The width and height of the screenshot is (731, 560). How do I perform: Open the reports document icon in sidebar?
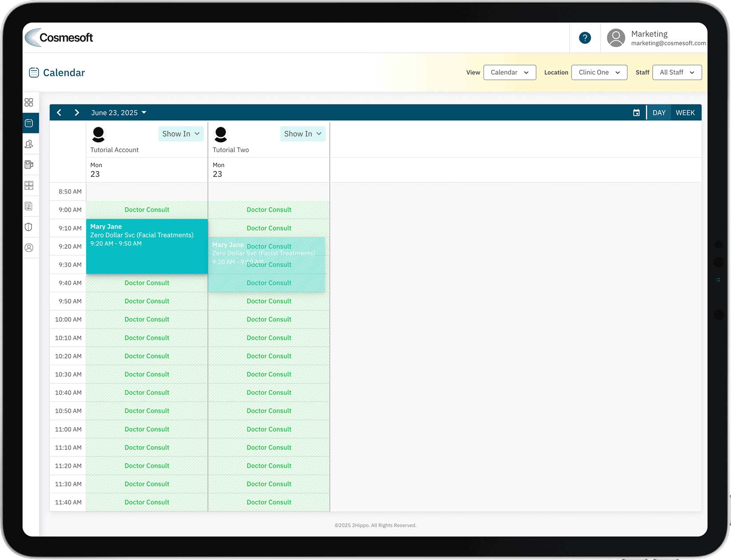[29, 206]
